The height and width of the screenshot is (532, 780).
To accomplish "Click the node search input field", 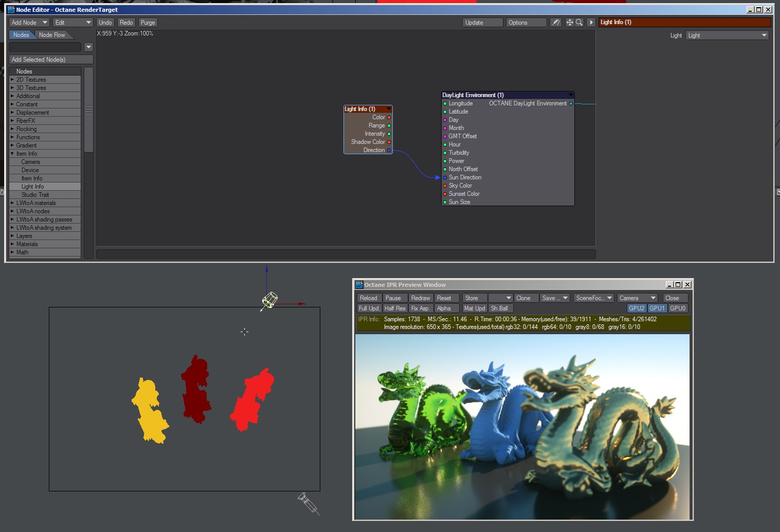I will point(45,47).
